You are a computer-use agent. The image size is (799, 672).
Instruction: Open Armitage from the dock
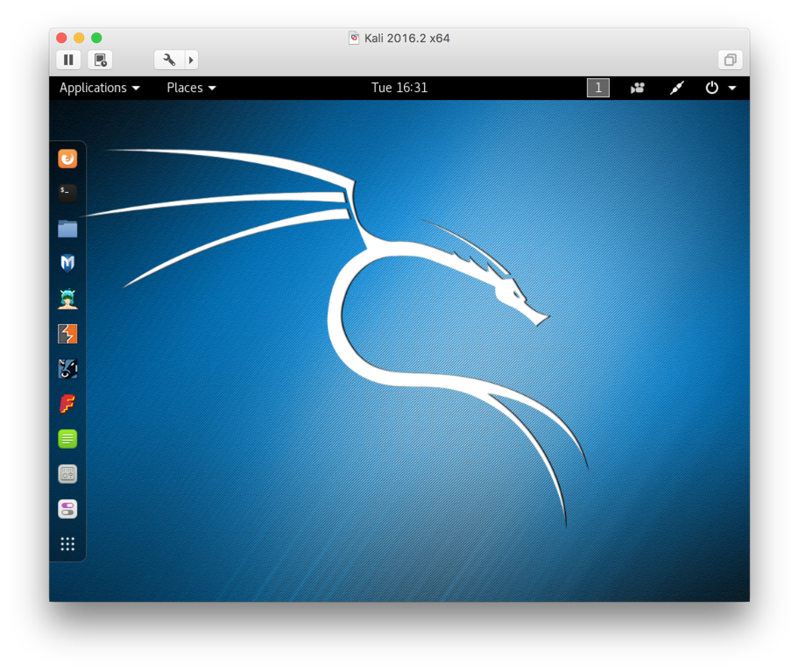(67, 299)
